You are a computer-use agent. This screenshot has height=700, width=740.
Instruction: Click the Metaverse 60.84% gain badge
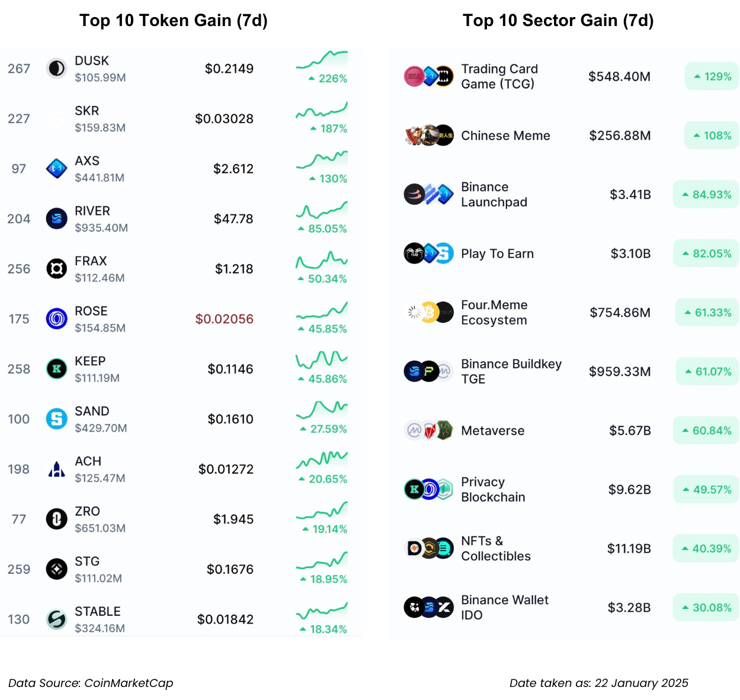(x=706, y=431)
